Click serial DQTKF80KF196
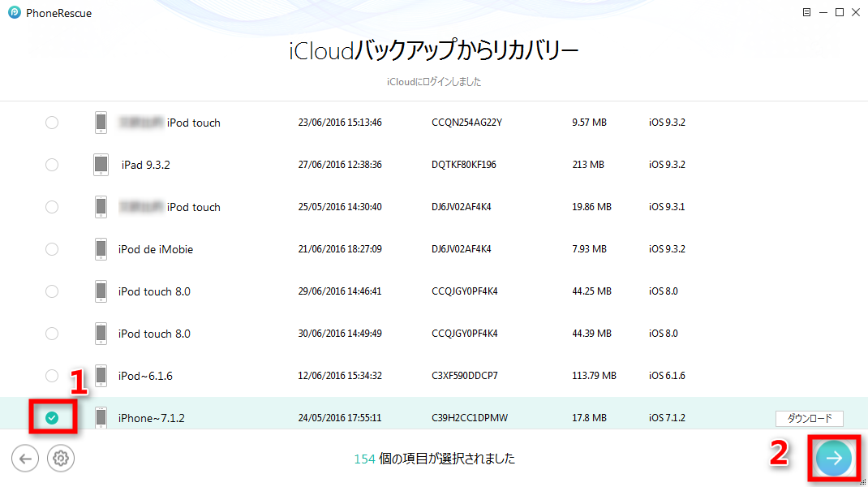This screenshot has width=868, height=487. tap(464, 165)
